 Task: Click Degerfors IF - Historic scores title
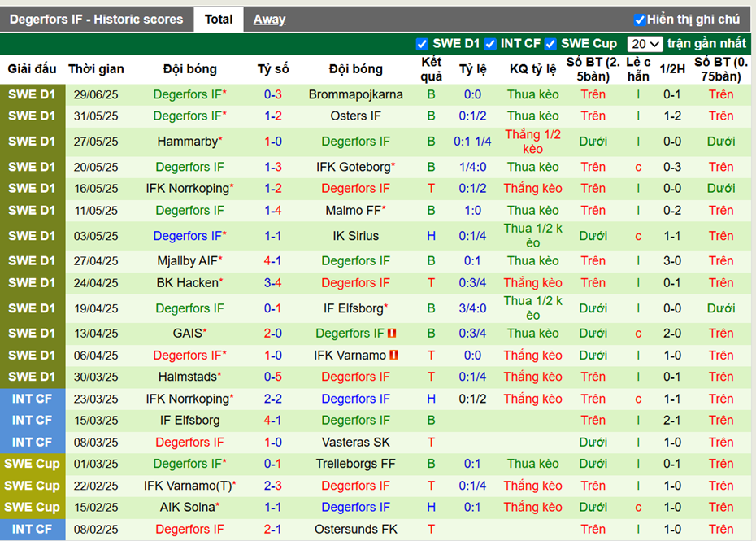(x=97, y=20)
